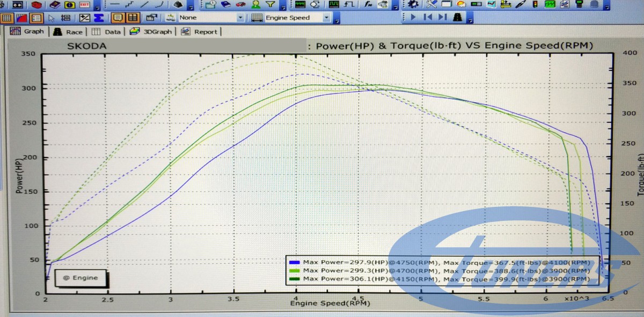Open the Graph tab
Screen dimensions: 644x317
(28, 32)
